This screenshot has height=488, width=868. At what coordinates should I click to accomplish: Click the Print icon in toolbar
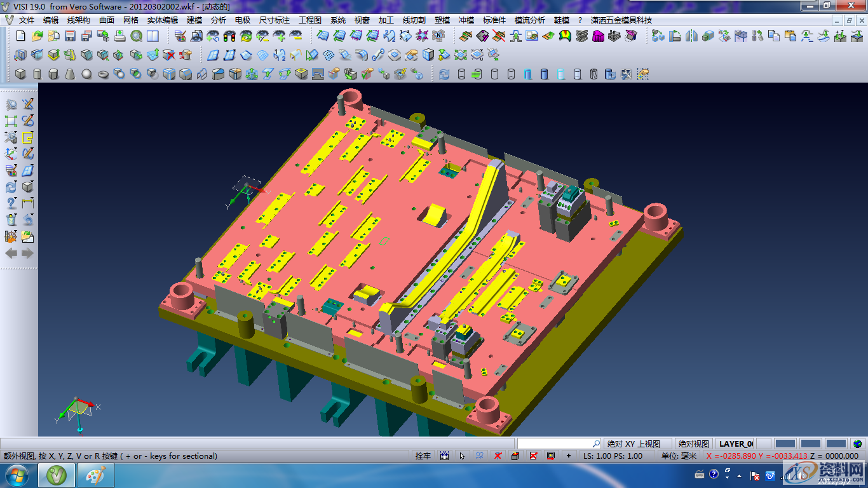pos(119,36)
